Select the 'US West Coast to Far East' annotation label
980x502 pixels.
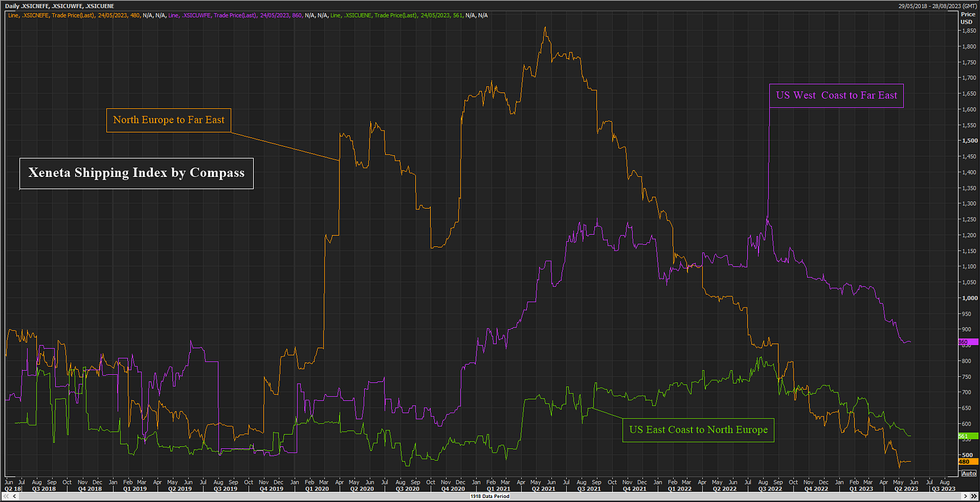[x=837, y=95]
